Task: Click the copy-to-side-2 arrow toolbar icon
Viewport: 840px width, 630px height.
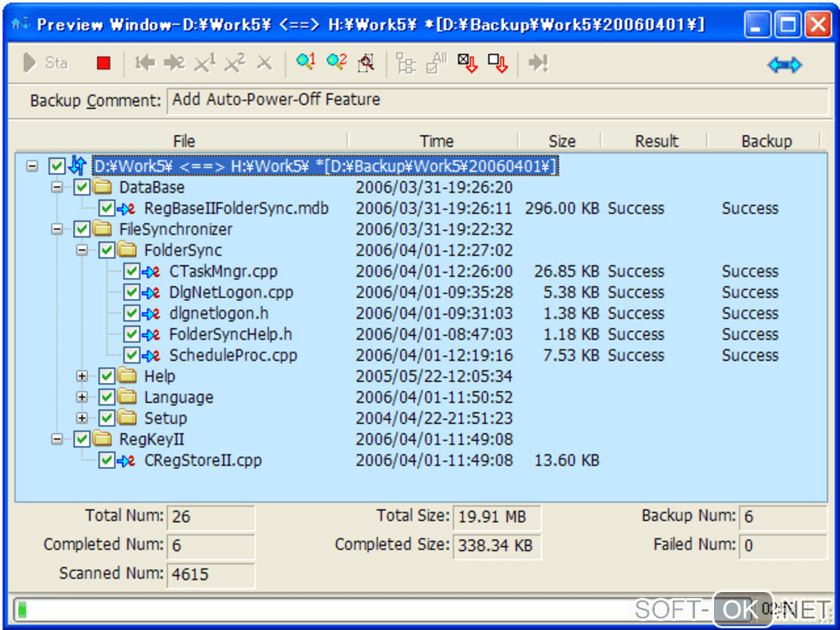Action: coord(174,63)
